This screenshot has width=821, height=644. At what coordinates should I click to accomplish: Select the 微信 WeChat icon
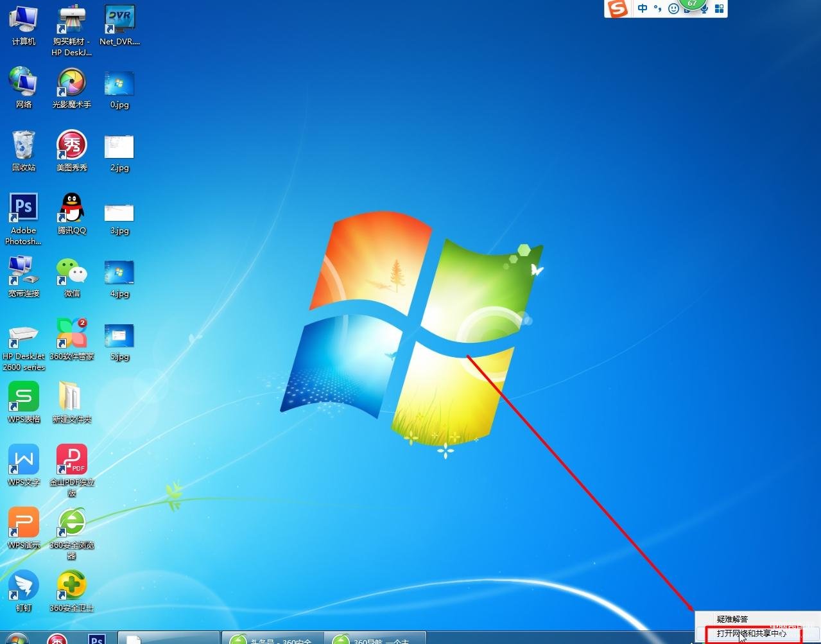click(x=71, y=277)
